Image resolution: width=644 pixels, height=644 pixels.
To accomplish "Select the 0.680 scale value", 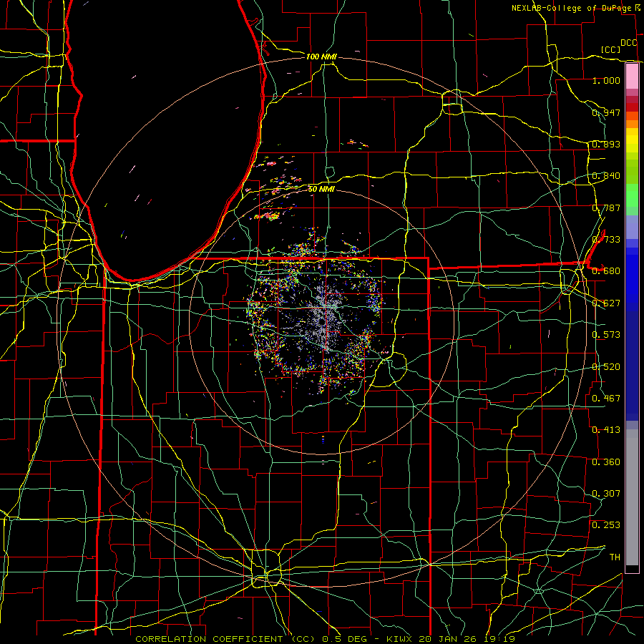I will click(x=606, y=271).
